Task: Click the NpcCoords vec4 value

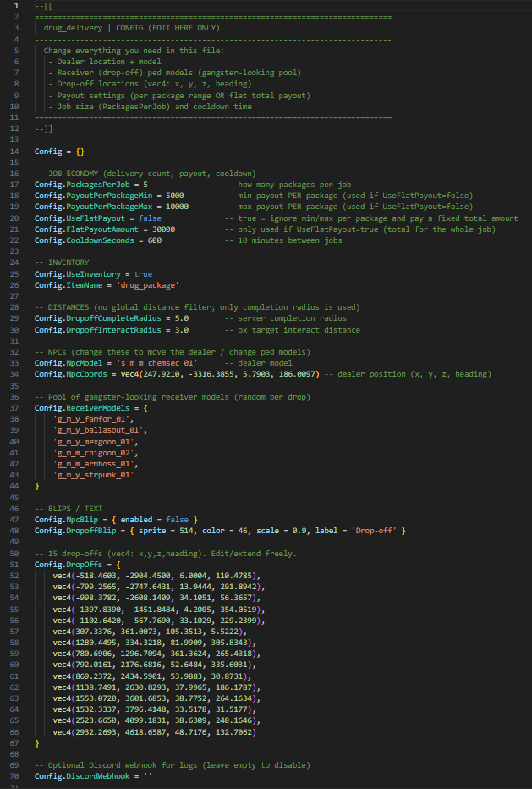Action: [220, 374]
